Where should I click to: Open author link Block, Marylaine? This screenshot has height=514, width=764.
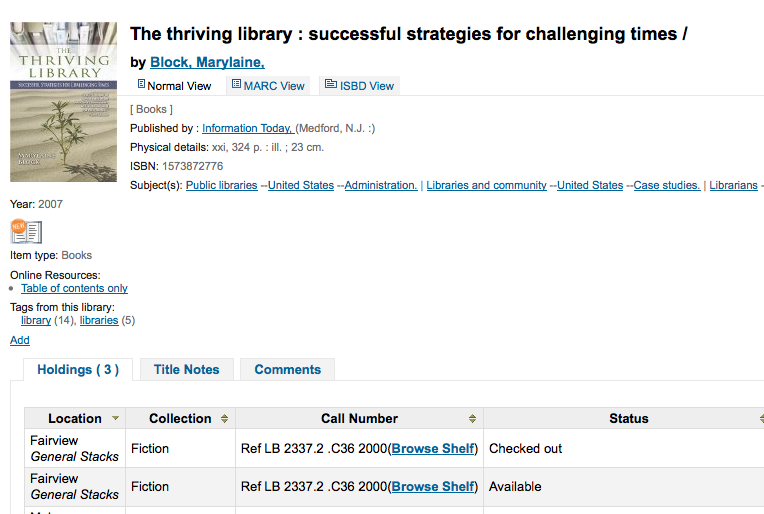[x=207, y=62]
